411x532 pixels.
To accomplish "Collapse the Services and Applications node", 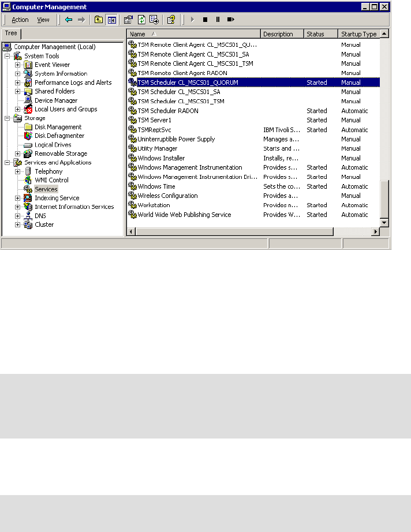I will tap(7, 163).
